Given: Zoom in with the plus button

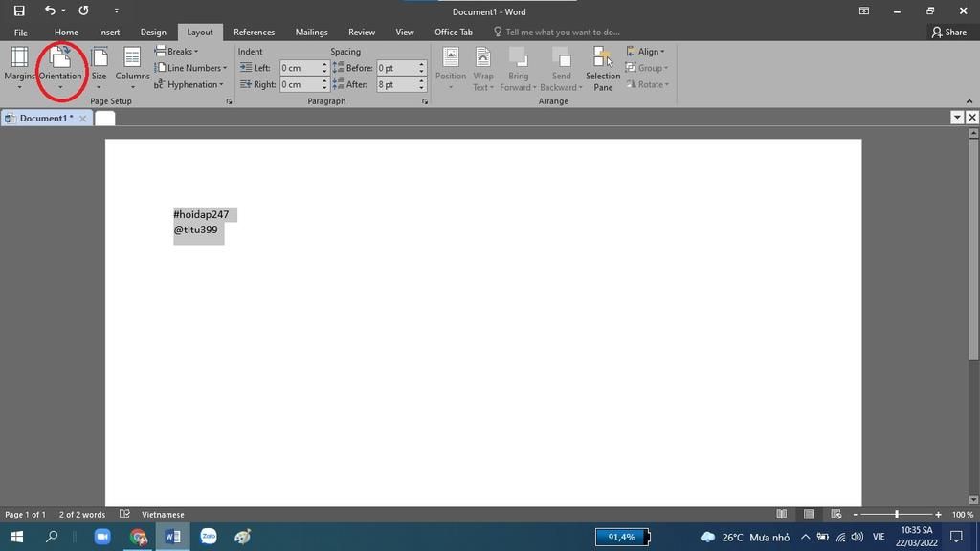Looking at the screenshot, I should (x=938, y=514).
